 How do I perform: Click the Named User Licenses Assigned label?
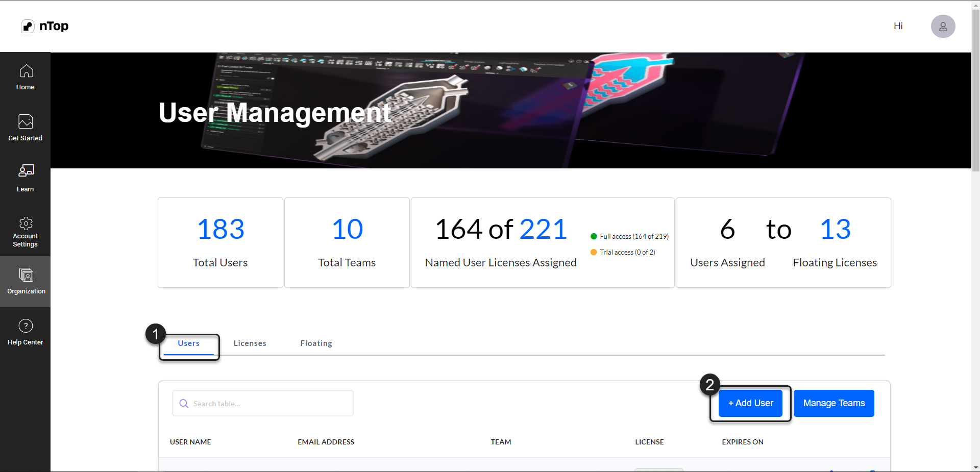point(501,262)
